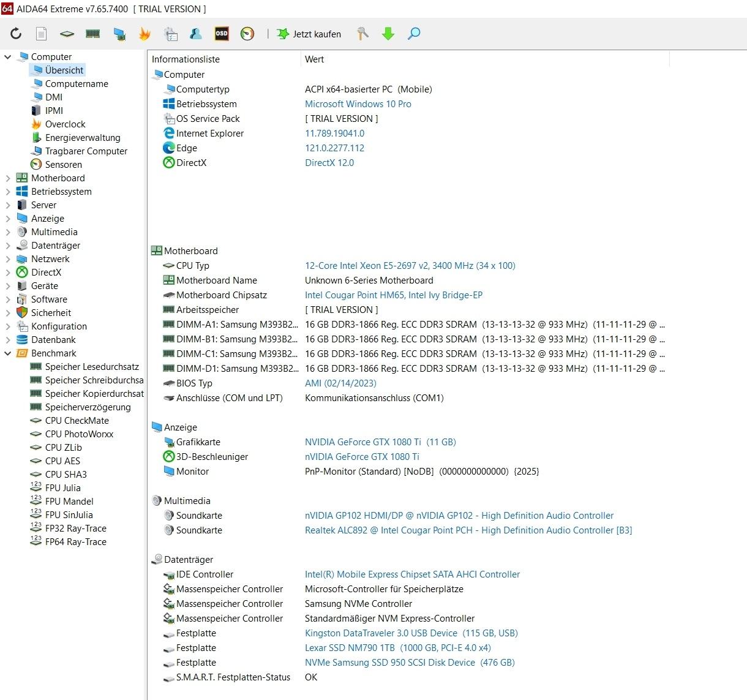Image resolution: width=747 pixels, height=700 pixels.
Task: Open the IPMI tree item
Action: [x=54, y=111]
